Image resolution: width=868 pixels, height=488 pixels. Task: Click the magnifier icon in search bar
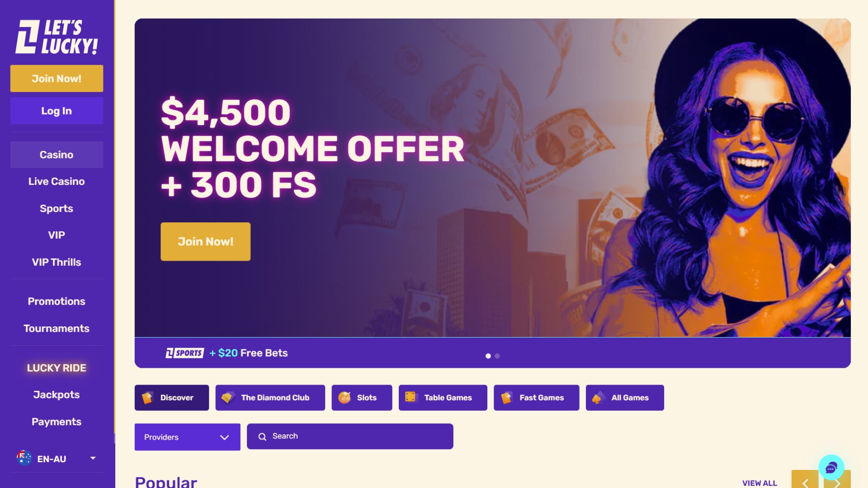(x=262, y=436)
